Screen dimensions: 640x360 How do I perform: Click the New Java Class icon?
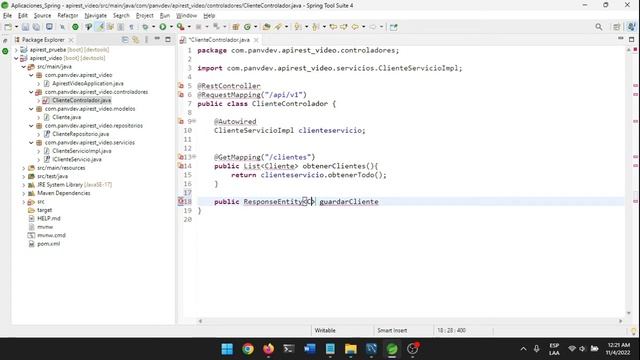(x=247, y=27)
